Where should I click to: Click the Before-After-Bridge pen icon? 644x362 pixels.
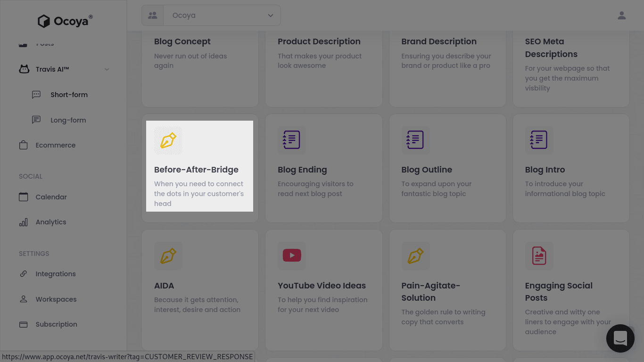[x=168, y=140]
